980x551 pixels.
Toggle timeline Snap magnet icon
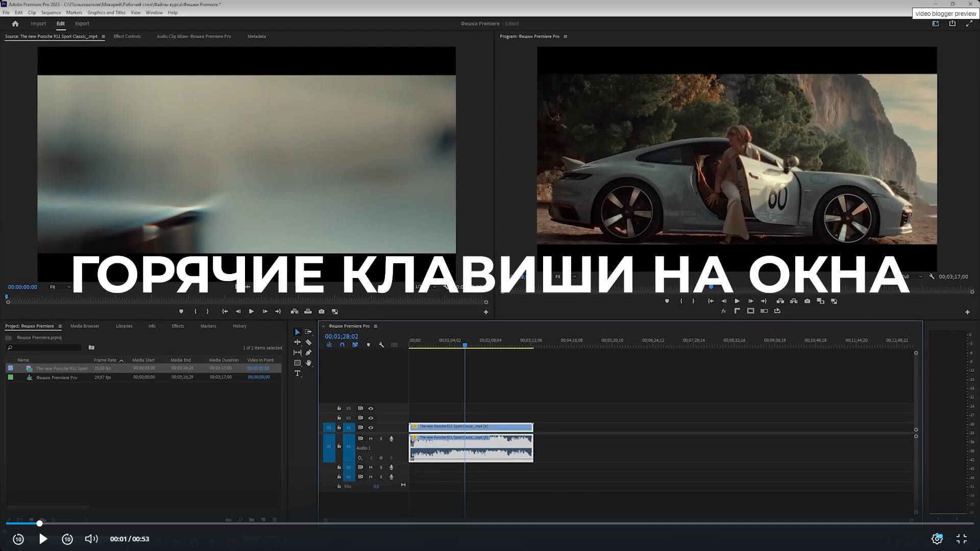[342, 345]
